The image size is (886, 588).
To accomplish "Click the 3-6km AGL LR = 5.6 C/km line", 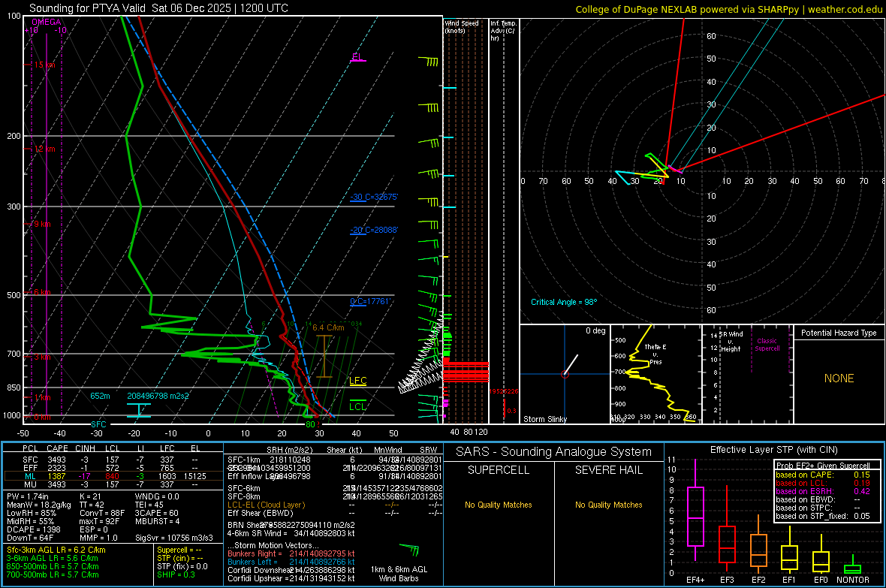I will (53, 558).
